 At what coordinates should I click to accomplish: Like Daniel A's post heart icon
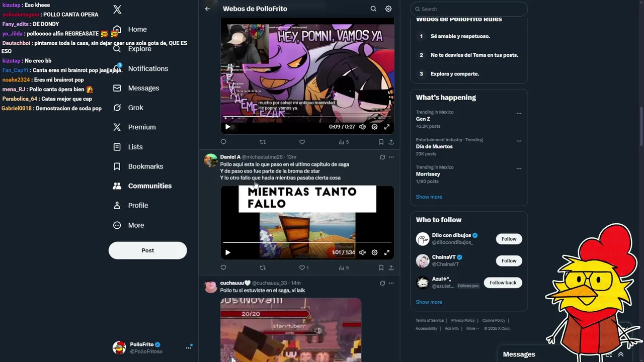click(302, 267)
